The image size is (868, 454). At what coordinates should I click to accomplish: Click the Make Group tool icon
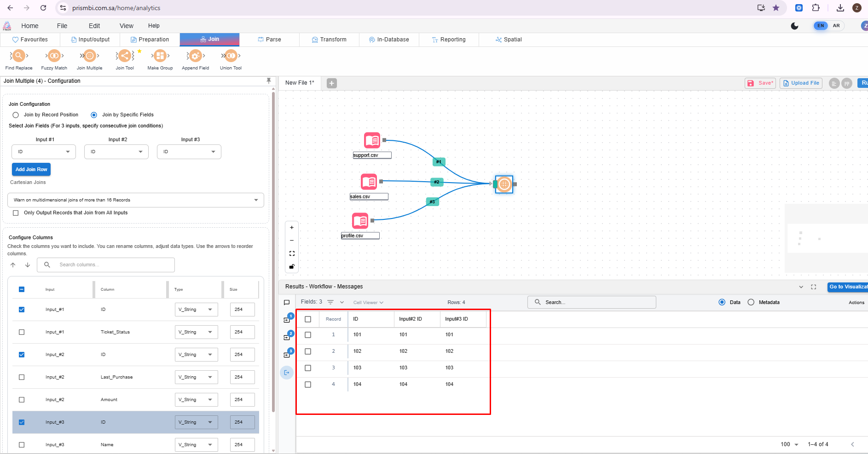(x=160, y=56)
